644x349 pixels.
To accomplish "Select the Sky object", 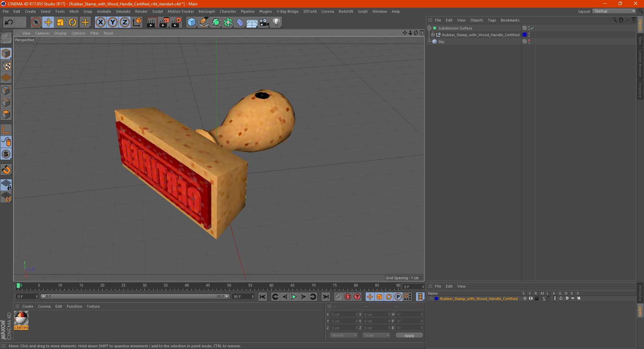I will (441, 42).
